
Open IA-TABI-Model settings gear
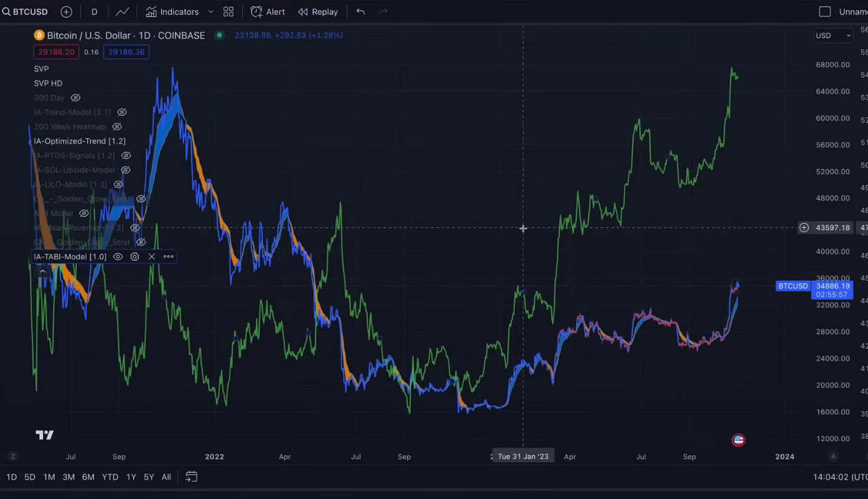pyautogui.click(x=135, y=256)
